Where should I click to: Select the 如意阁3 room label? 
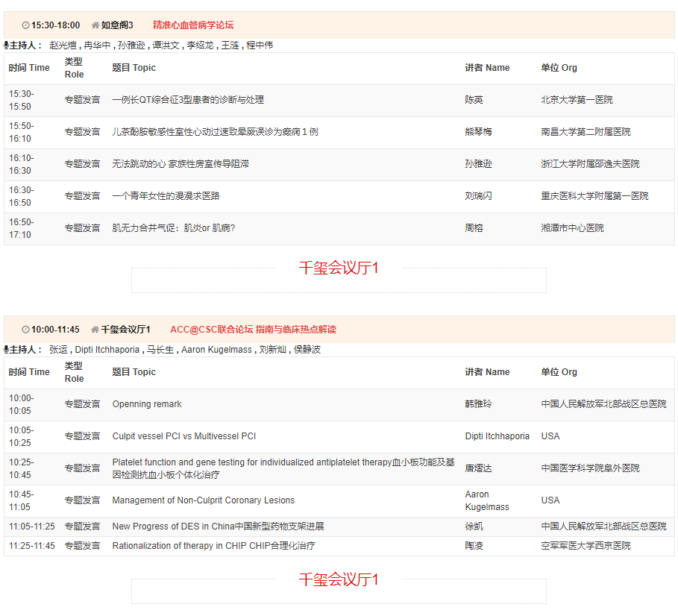(117, 25)
